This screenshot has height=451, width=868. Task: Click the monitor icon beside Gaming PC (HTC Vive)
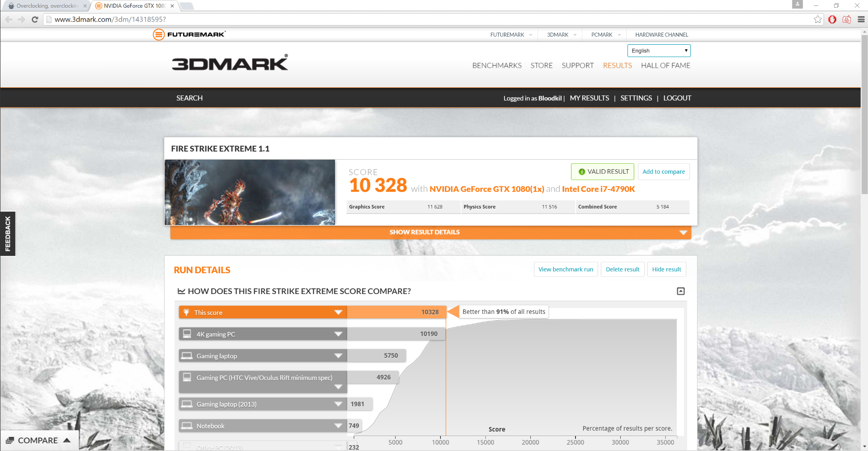tap(187, 377)
